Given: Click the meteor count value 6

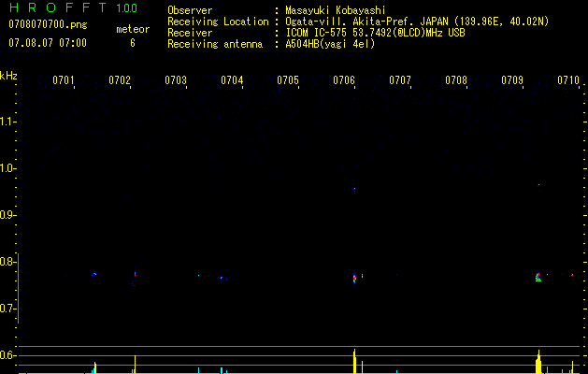Looking at the screenshot, I should [x=133, y=43].
